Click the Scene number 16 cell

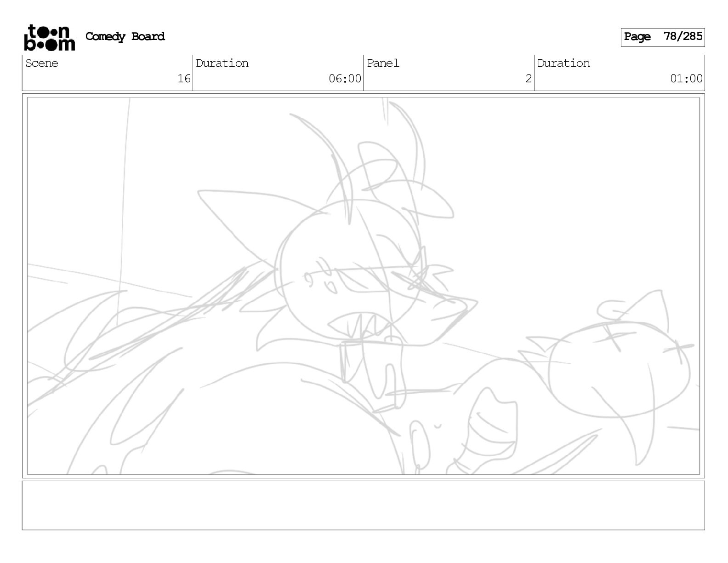pos(108,73)
